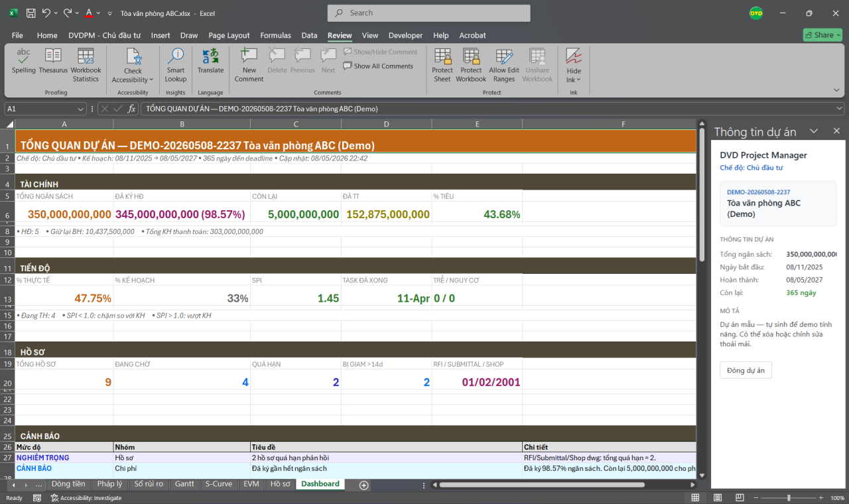Image resolution: width=849 pixels, height=504 pixels.
Task: Click the 100% zoom level
Action: click(x=837, y=497)
